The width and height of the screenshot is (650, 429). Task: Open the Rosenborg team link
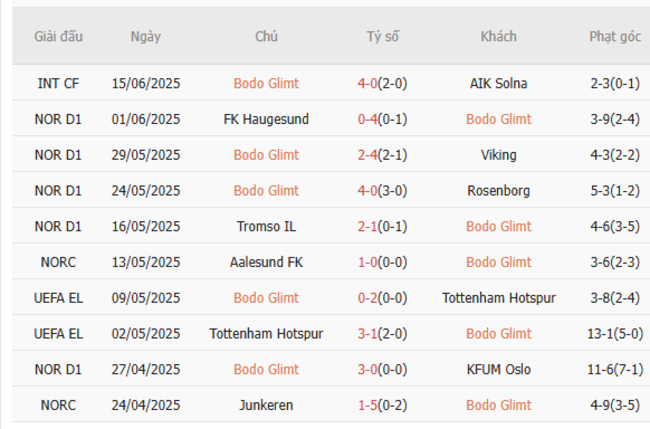498,191
